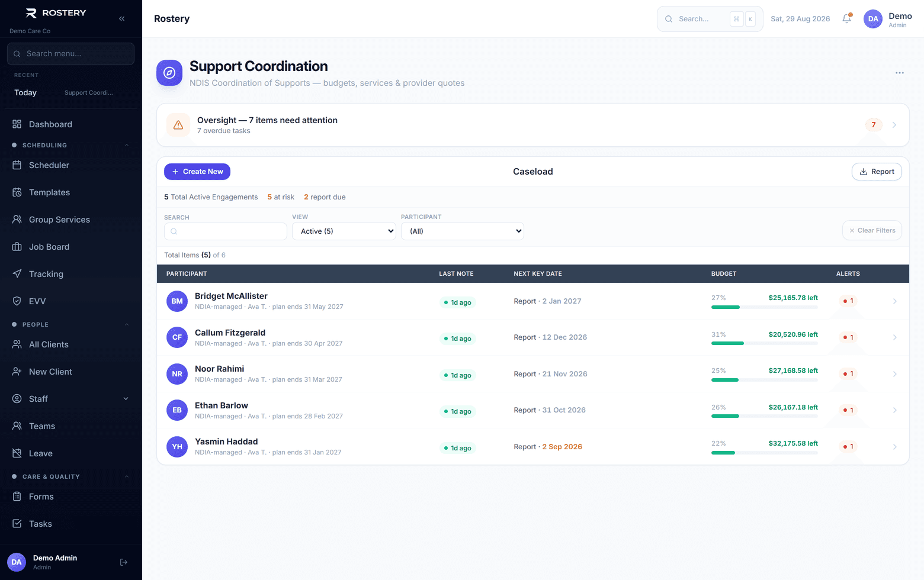Click the Create New button
The width and height of the screenshot is (924, 580).
(197, 172)
